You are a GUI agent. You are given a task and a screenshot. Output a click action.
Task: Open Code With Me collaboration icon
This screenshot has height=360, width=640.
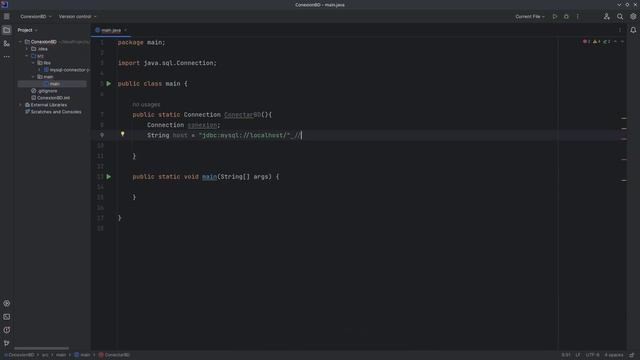[x=607, y=17]
